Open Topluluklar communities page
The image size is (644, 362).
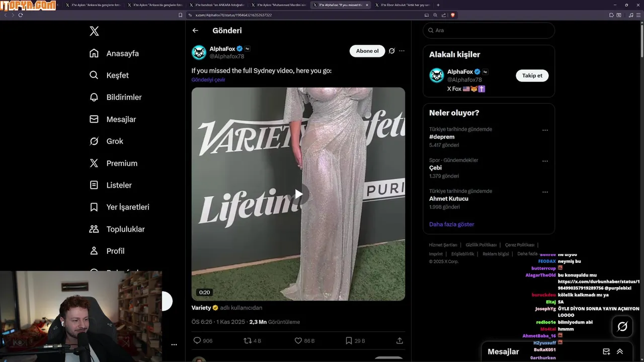coord(117,229)
